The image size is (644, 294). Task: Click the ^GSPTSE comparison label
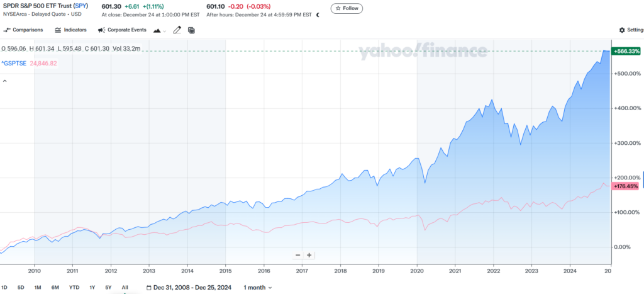tap(14, 63)
